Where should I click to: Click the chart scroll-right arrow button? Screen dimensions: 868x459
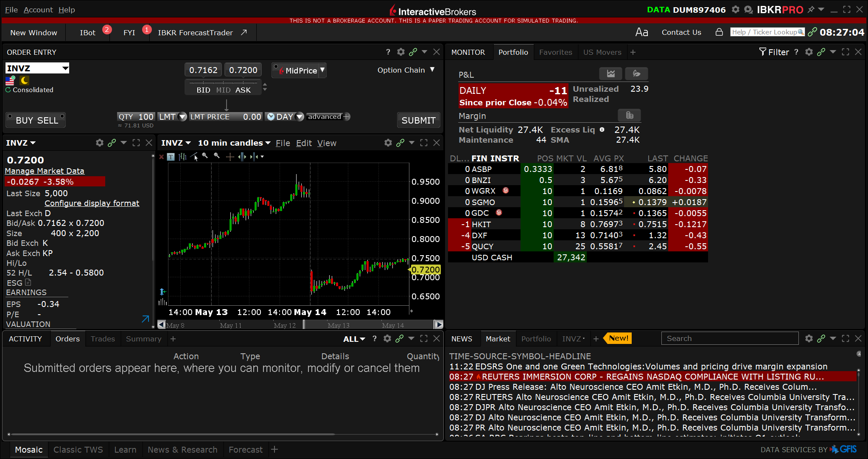coord(439,325)
